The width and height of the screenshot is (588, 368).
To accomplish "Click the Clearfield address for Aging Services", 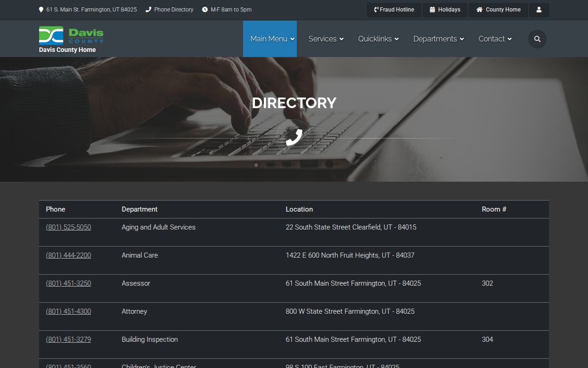I will click(x=351, y=227).
